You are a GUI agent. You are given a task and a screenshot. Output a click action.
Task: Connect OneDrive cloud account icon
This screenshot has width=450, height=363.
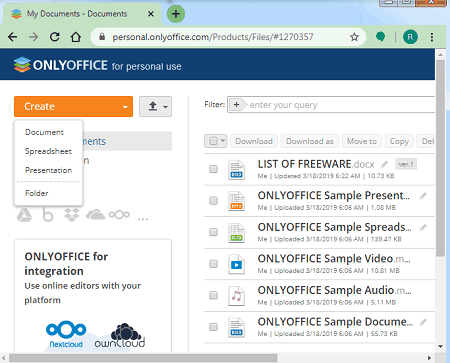pyautogui.click(x=95, y=215)
